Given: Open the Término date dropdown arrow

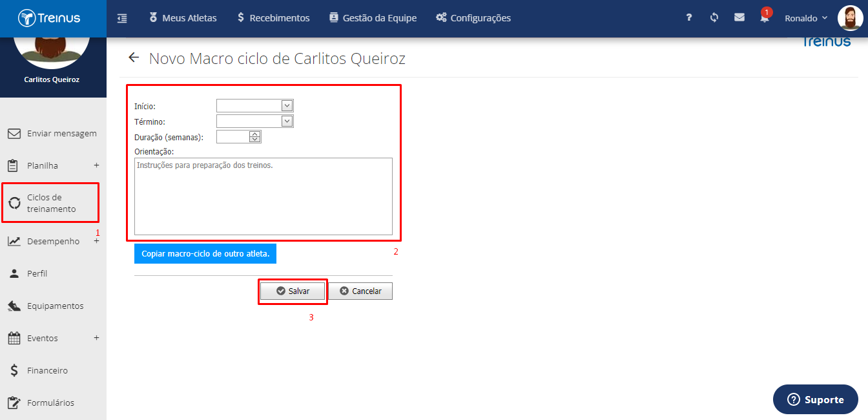Looking at the screenshot, I should pyautogui.click(x=287, y=121).
